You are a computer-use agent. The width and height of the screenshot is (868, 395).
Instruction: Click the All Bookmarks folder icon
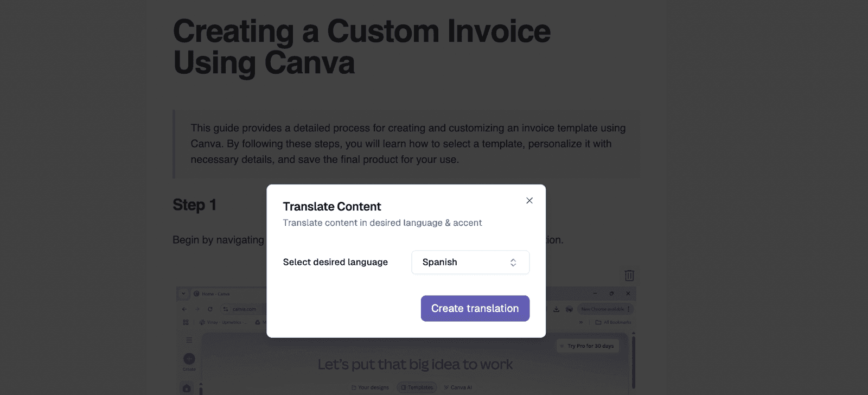click(x=597, y=322)
